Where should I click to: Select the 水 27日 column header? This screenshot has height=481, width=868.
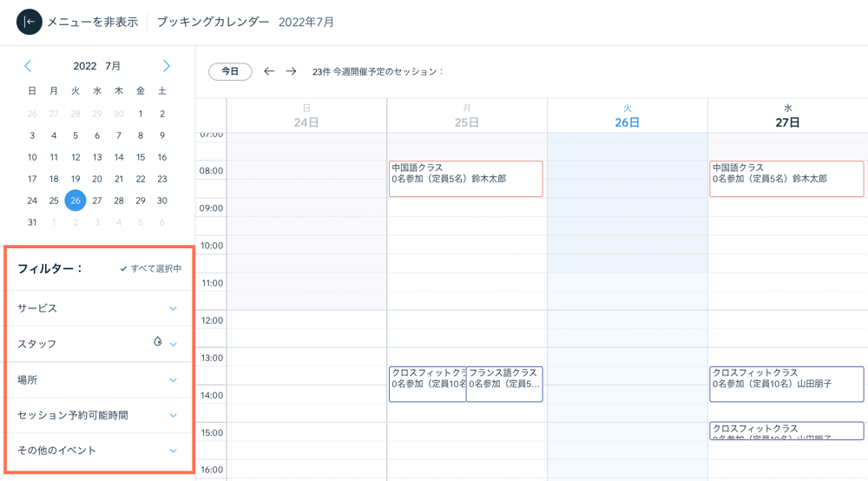pyautogui.click(x=787, y=115)
